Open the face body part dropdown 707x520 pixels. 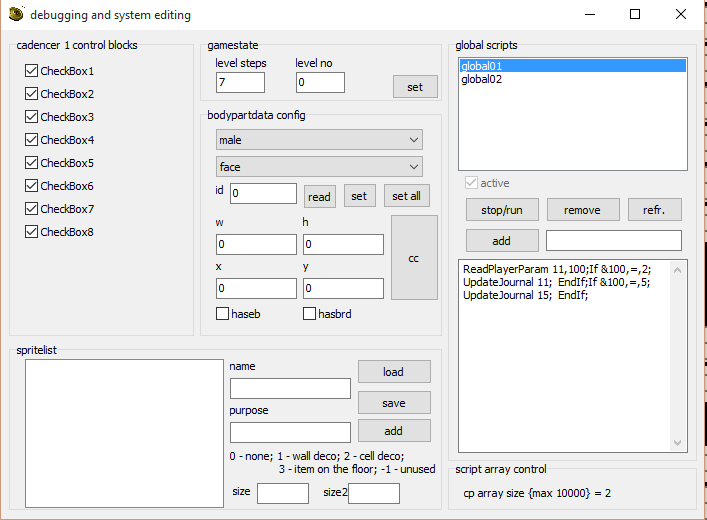click(x=319, y=167)
